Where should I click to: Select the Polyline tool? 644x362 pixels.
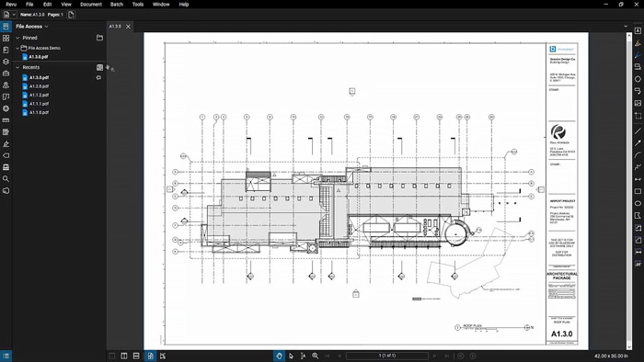coord(638,167)
